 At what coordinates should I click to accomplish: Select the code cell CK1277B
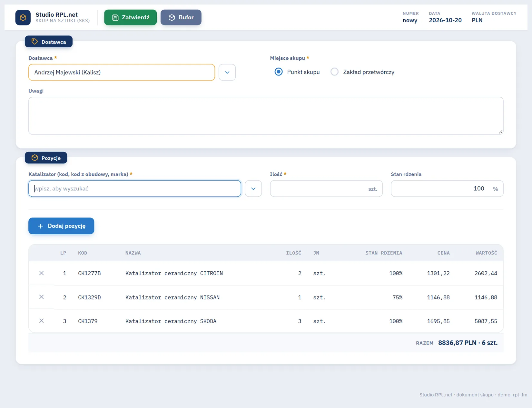pos(89,273)
